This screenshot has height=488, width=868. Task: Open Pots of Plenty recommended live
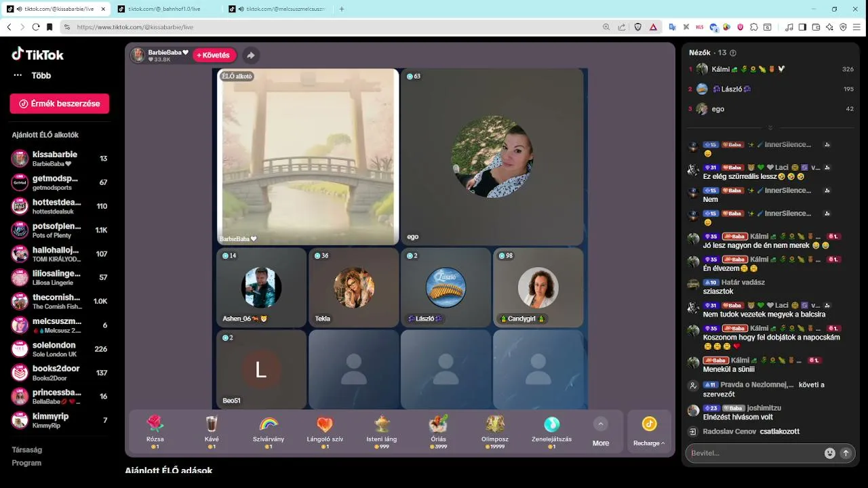pyautogui.click(x=60, y=230)
